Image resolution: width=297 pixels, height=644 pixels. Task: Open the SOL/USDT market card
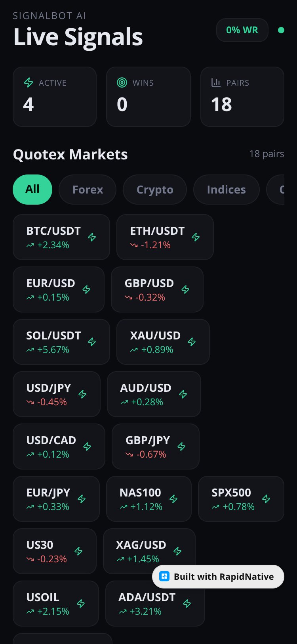click(x=61, y=342)
